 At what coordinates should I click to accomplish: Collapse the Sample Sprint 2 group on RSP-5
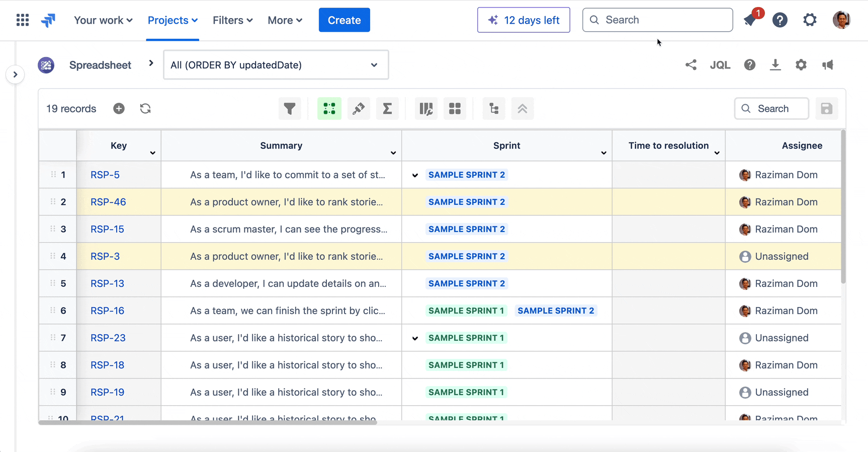click(415, 175)
